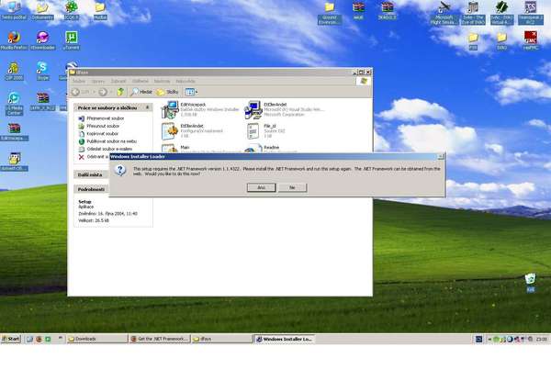Click the Složky folders toolbar button
This screenshot has height=392, width=551.
(168, 92)
